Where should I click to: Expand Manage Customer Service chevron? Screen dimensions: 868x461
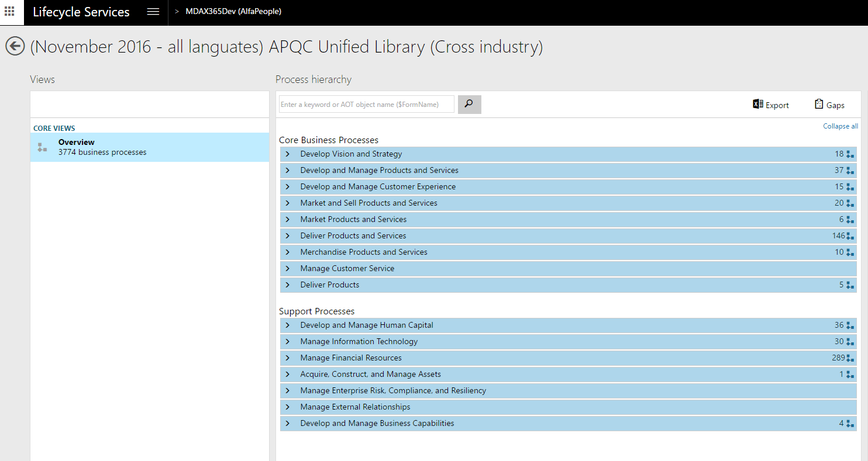[x=288, y=269]
